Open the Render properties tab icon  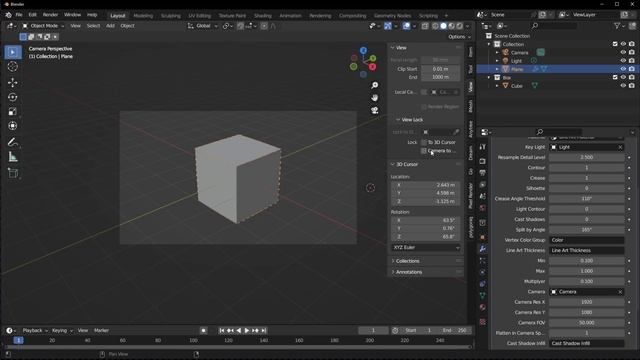tap(482, 161)
